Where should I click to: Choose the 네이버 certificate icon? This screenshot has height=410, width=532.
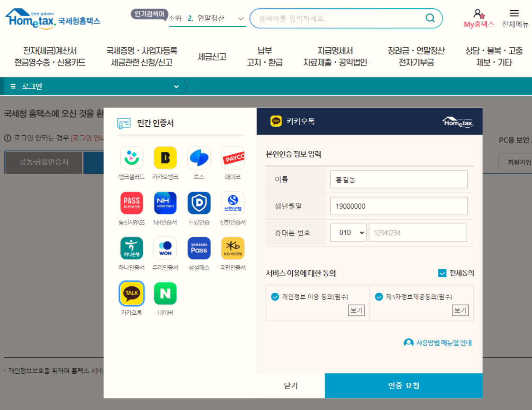click(x=165, y=293)
